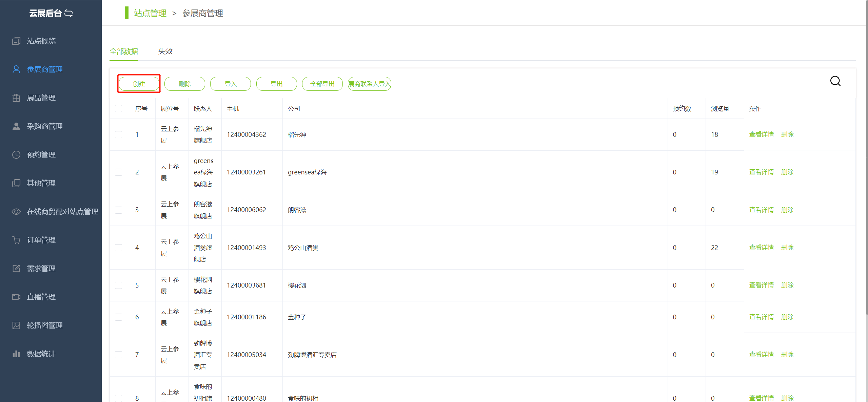Click the eye icon for 在线商贸配对站点管理
The image size is (868, 402).
pos(16,212)
